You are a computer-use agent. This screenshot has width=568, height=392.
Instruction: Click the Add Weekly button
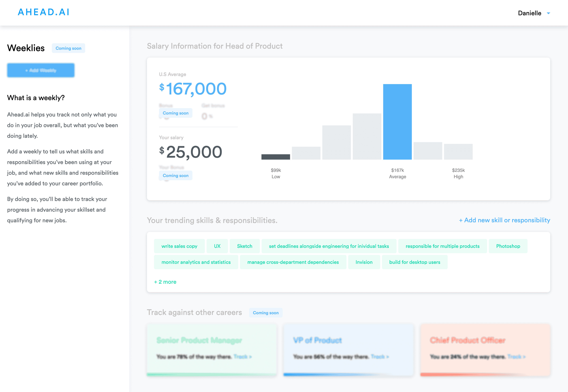pos(41,70)
